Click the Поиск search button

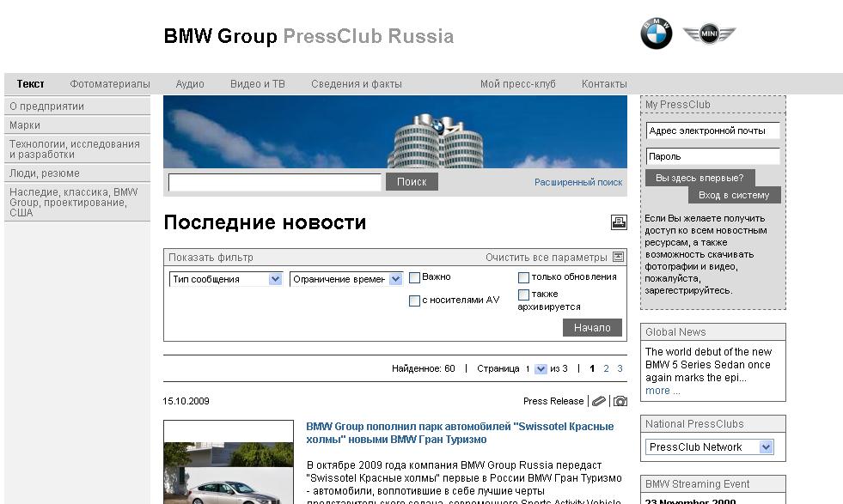pyautogui.click(x=412, y=182)
